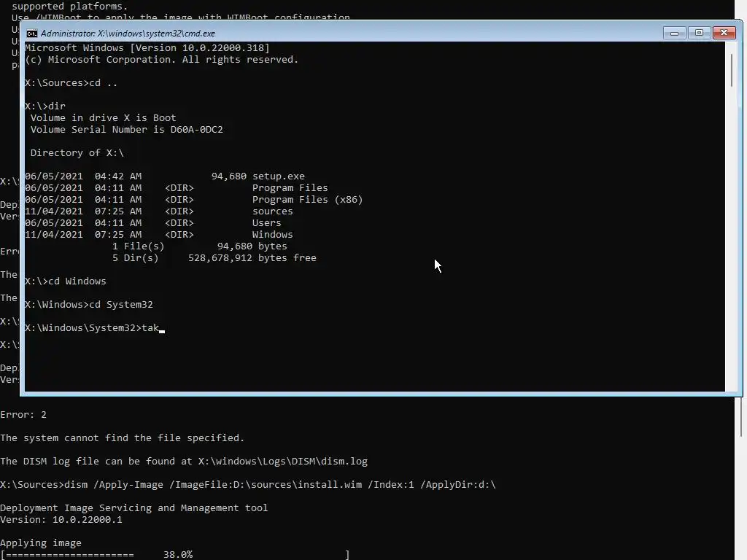Viewport: 747px width, 560px height.
Task: Click 'Version: 10.0.22000.1' in background window
Action: pyautogui.click(x=61, y=519)
